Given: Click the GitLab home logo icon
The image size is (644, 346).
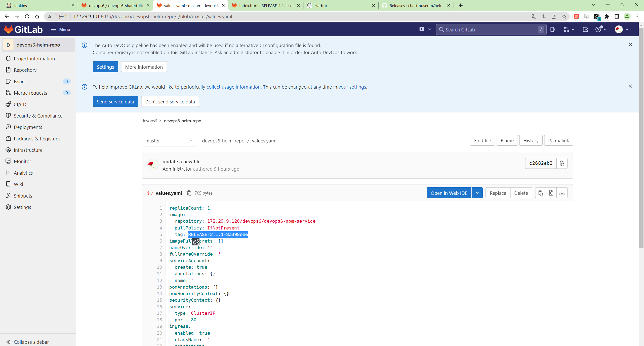Looking at the screenshot, I should pos(9,29).
